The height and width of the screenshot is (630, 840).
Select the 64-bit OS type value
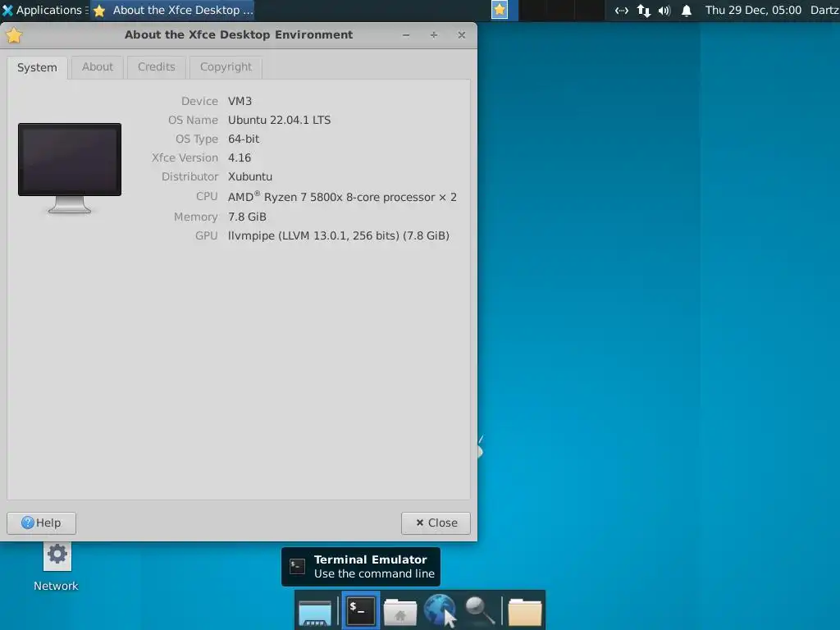(243, 139)
